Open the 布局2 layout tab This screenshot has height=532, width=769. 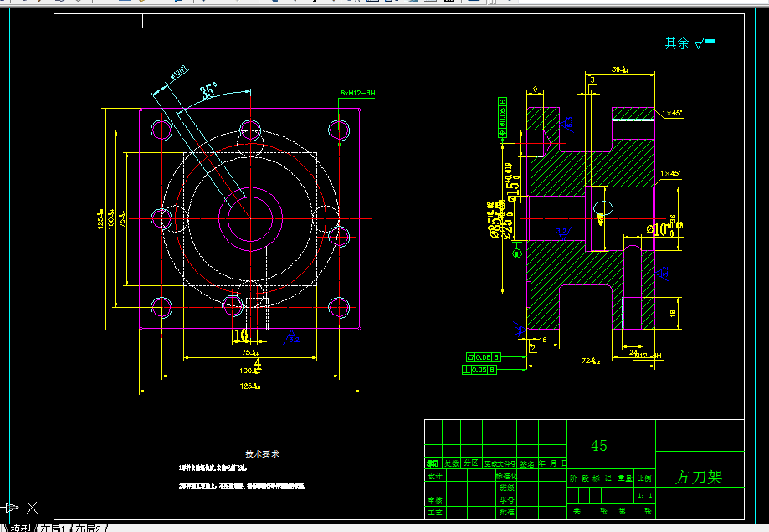[x=88, y=528]
